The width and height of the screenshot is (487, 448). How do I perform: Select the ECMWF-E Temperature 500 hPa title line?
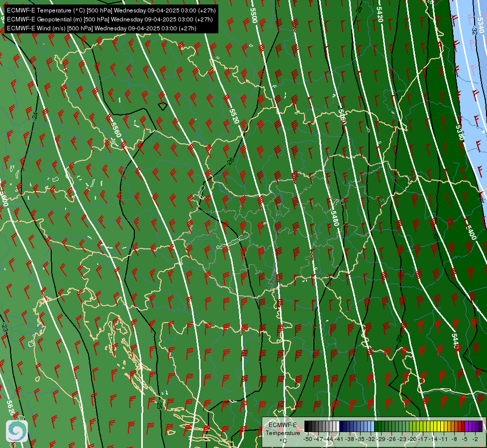[111, 10]
